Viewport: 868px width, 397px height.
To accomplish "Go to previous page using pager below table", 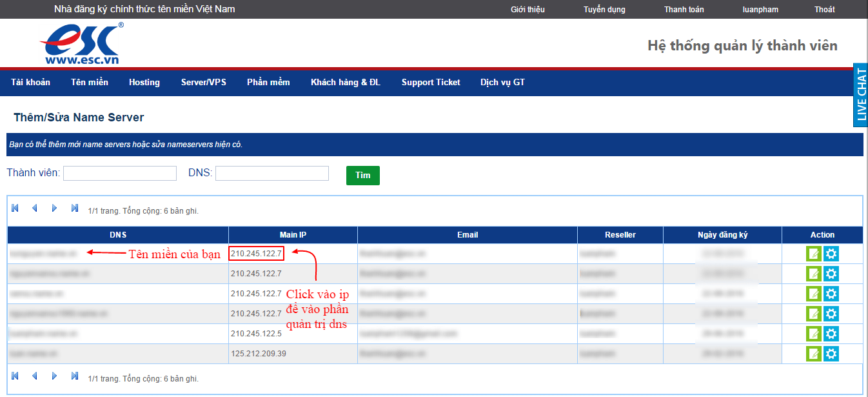I will pyautogui.click(x=35, y=376).
